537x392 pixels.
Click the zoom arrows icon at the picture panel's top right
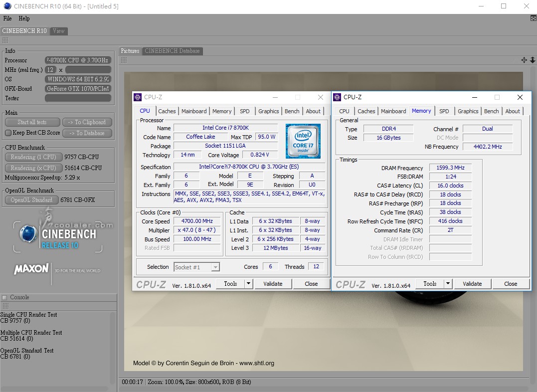[x=532, y=60]
